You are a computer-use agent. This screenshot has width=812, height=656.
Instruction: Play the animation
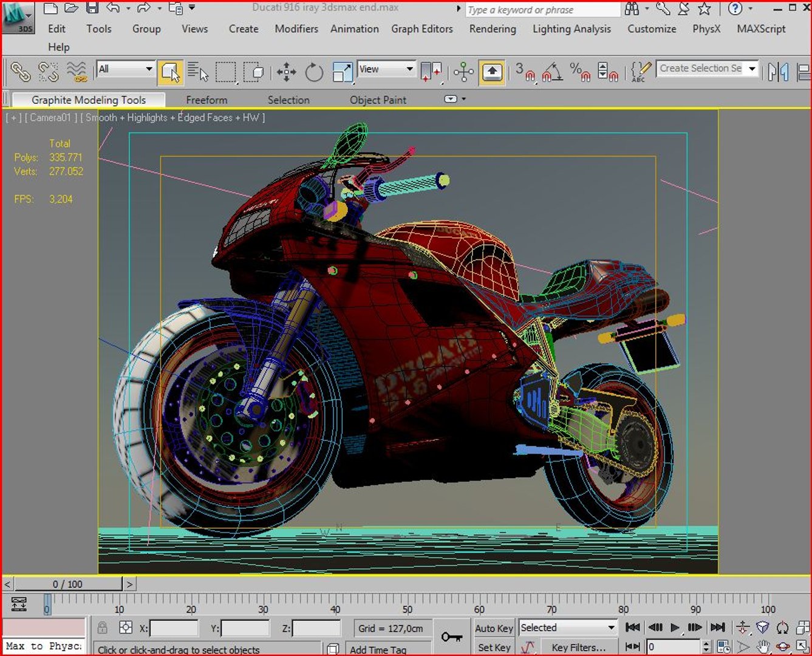(x=675, y=627)
